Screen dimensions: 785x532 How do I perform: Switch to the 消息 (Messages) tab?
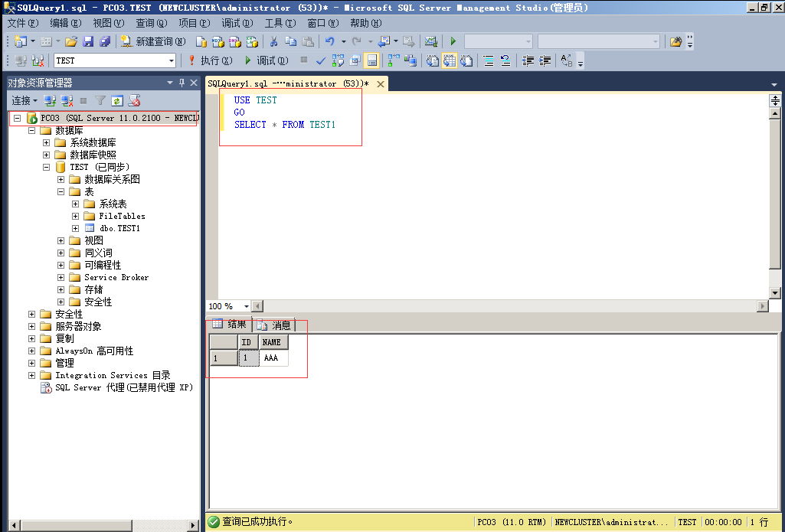(274, 325)
